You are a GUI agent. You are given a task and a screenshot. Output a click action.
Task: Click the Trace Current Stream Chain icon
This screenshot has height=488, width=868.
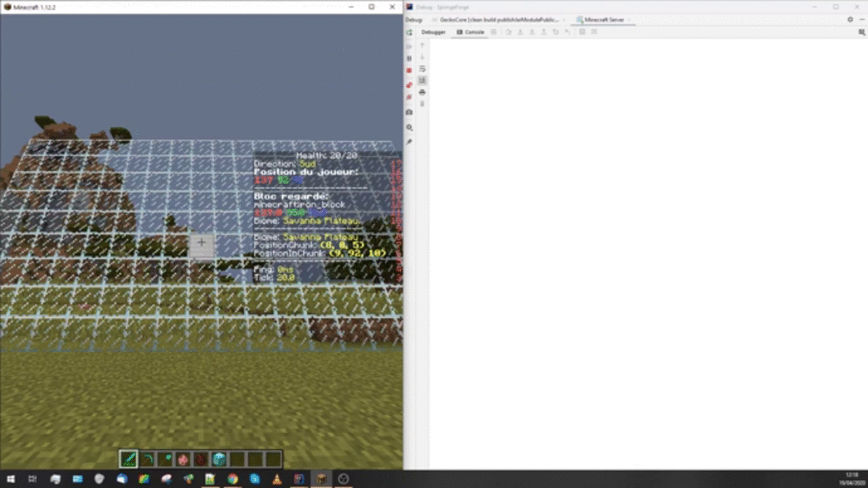coord(593,32)
